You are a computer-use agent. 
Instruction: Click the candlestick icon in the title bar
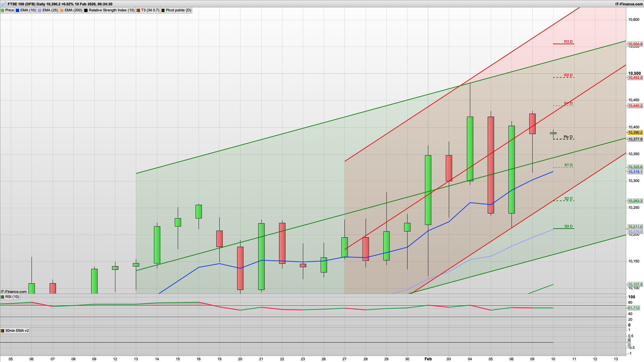(x=4, y=4)
